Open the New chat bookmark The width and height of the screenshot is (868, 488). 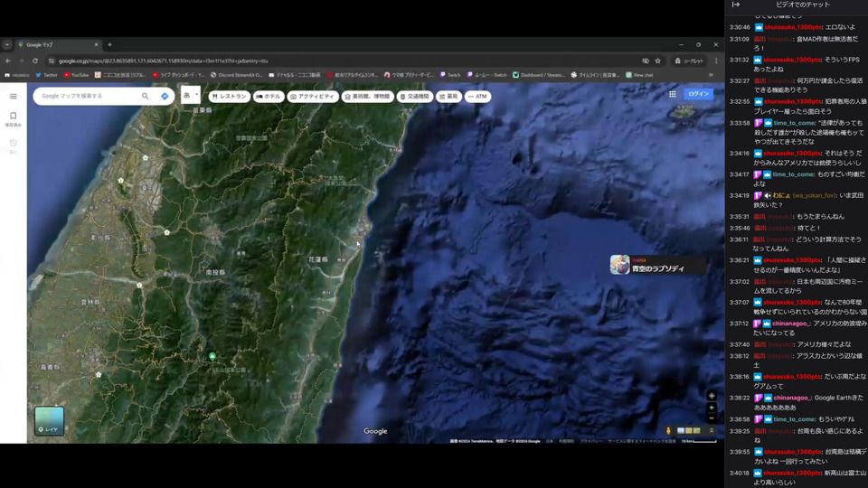(x=639, y=75)
